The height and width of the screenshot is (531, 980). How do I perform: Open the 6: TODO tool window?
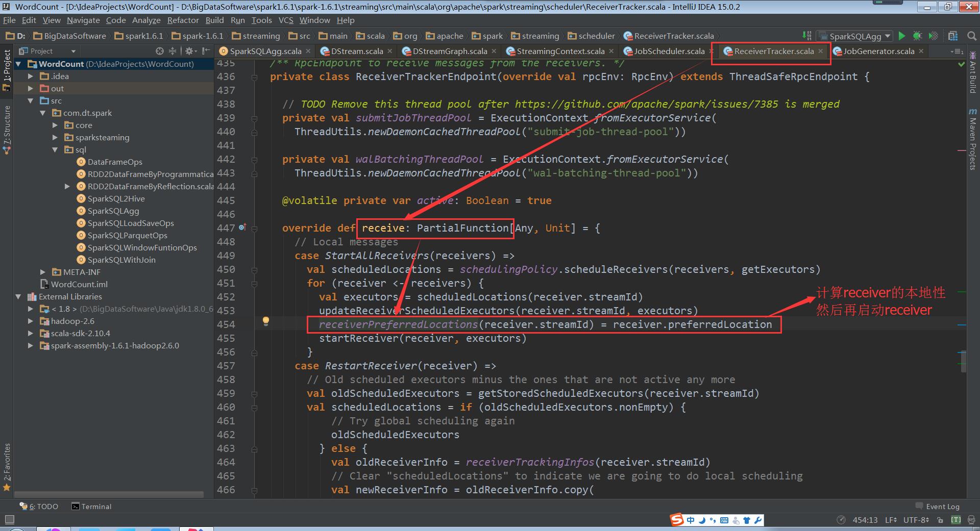coord(39,507)
